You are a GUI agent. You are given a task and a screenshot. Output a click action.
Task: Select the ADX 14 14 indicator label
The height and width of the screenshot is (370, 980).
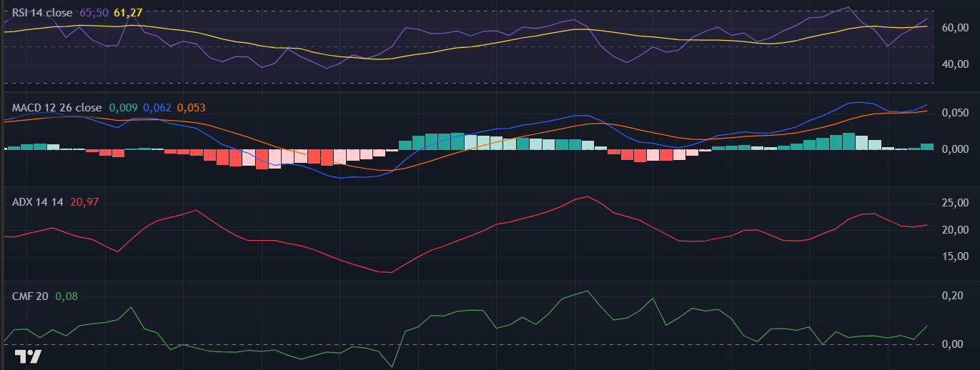pos(38,202)
